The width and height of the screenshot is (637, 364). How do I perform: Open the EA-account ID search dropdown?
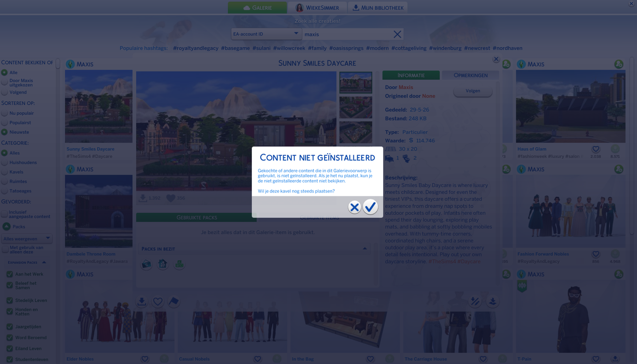266,34
